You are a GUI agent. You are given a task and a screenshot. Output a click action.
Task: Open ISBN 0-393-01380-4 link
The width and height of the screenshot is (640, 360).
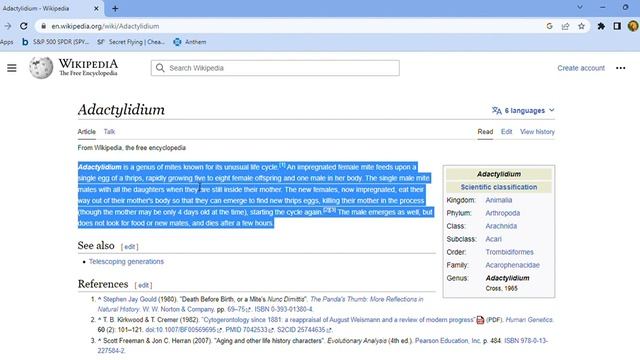284,309
